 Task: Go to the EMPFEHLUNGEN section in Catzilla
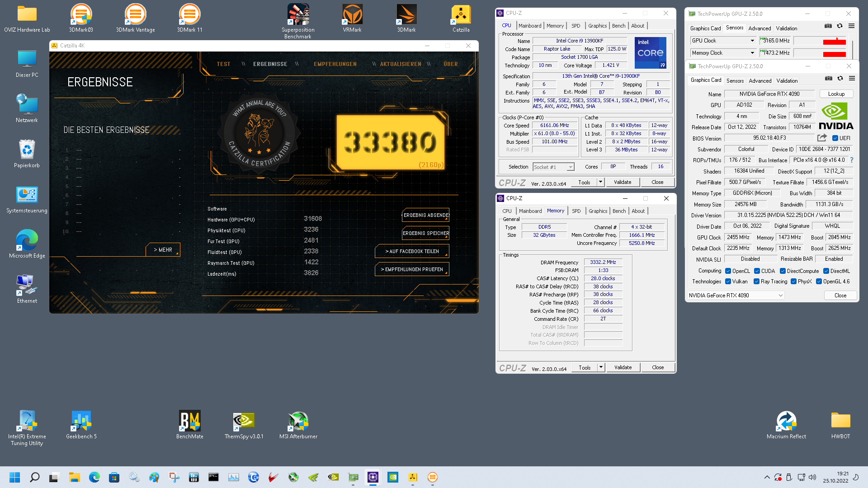click(335, 64)
